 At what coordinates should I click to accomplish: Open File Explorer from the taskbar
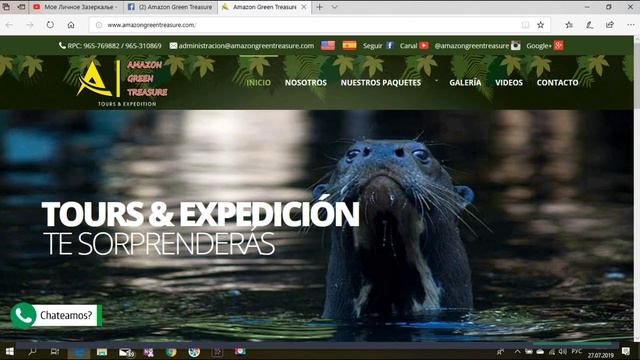[102, 352]
